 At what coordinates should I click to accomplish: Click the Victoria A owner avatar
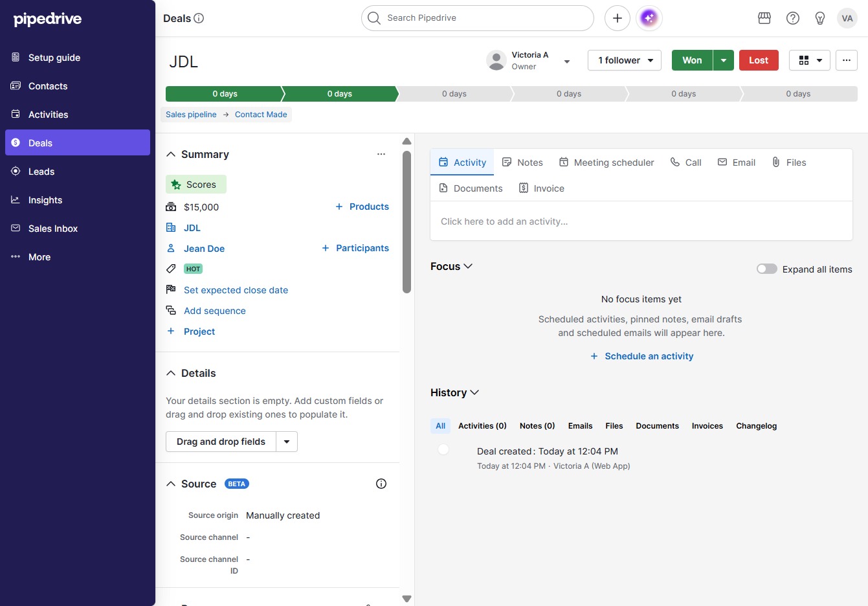pos(496,60)
